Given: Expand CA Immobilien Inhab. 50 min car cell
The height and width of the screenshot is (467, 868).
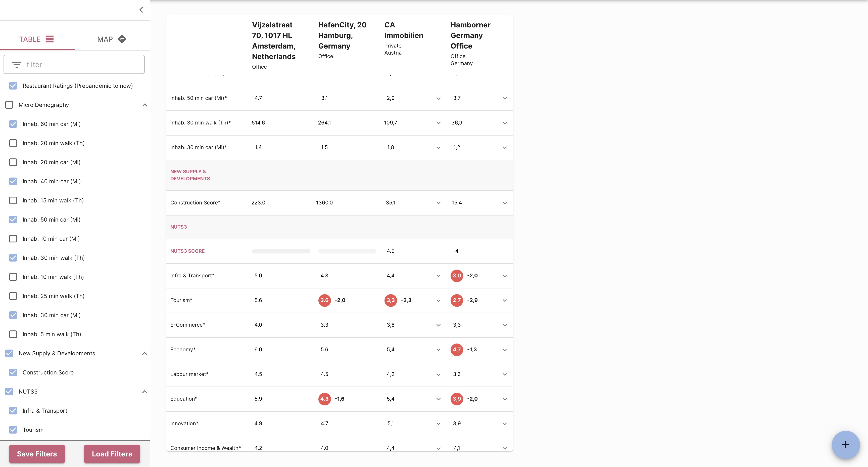Looking at the screenshot, I should (438, 99).
